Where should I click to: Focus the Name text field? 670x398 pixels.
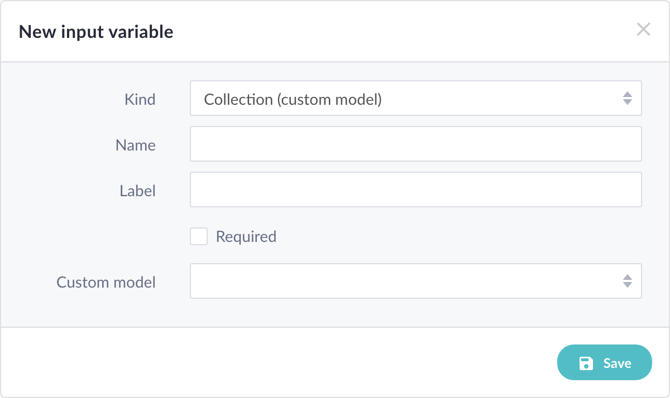(x=416, y=144)
